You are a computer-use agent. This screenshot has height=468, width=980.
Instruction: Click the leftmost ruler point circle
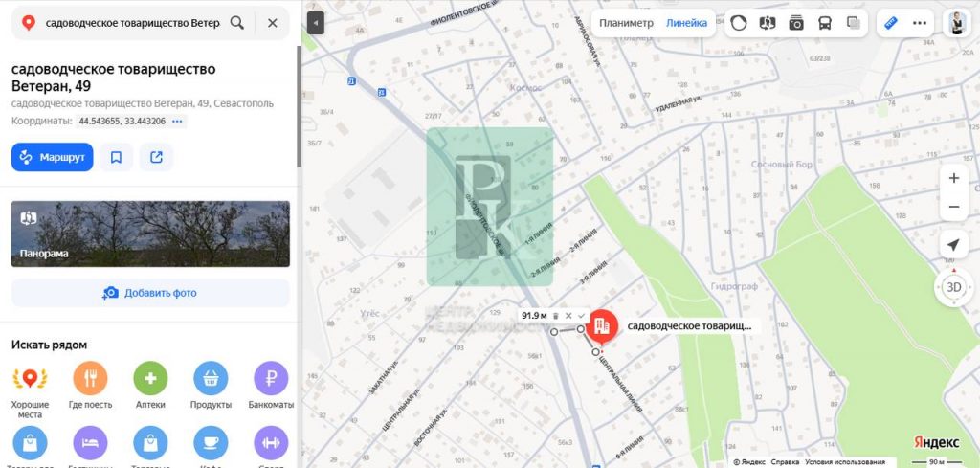pyautogui.click(x=554, y=332)
